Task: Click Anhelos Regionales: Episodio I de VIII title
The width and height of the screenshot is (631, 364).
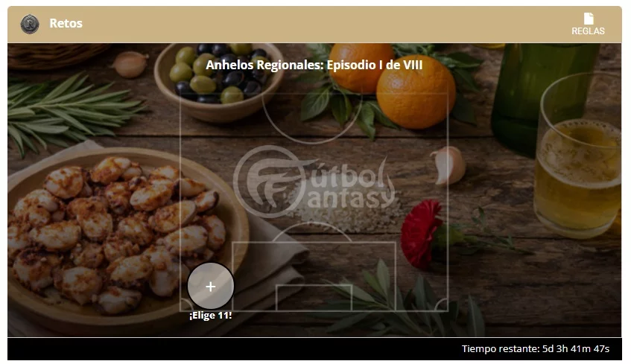Action: (x=314, y=65)
